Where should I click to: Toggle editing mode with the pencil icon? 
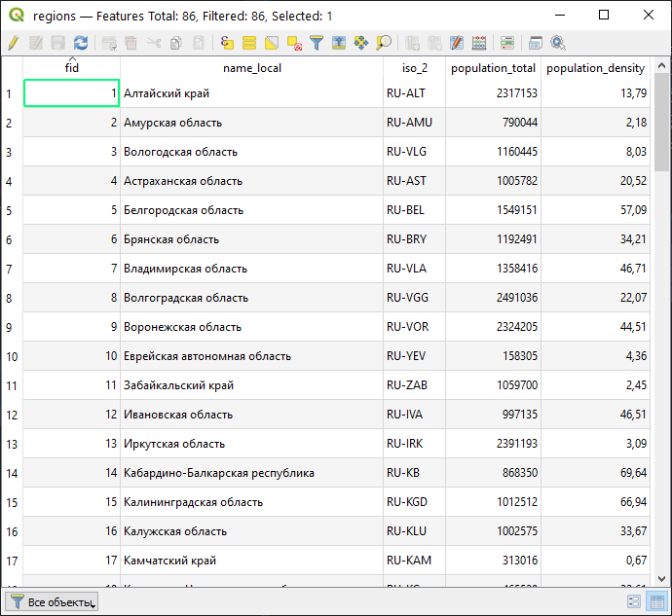[13, 43]
